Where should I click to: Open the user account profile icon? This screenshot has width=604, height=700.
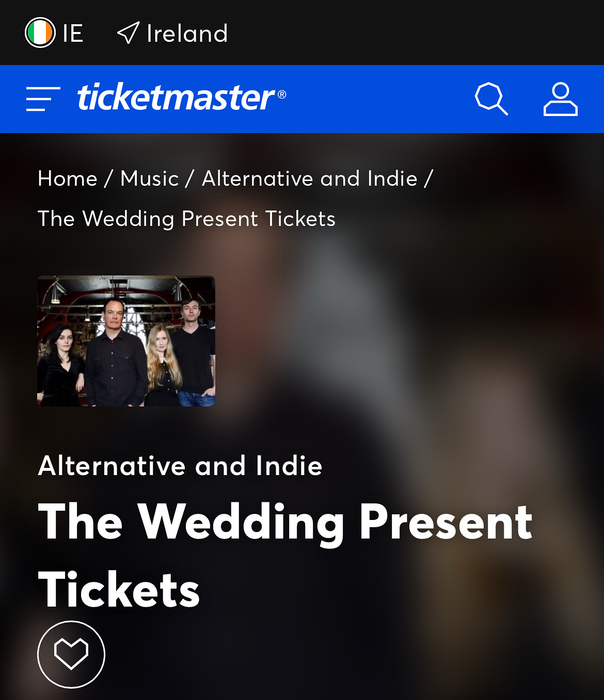560,99
